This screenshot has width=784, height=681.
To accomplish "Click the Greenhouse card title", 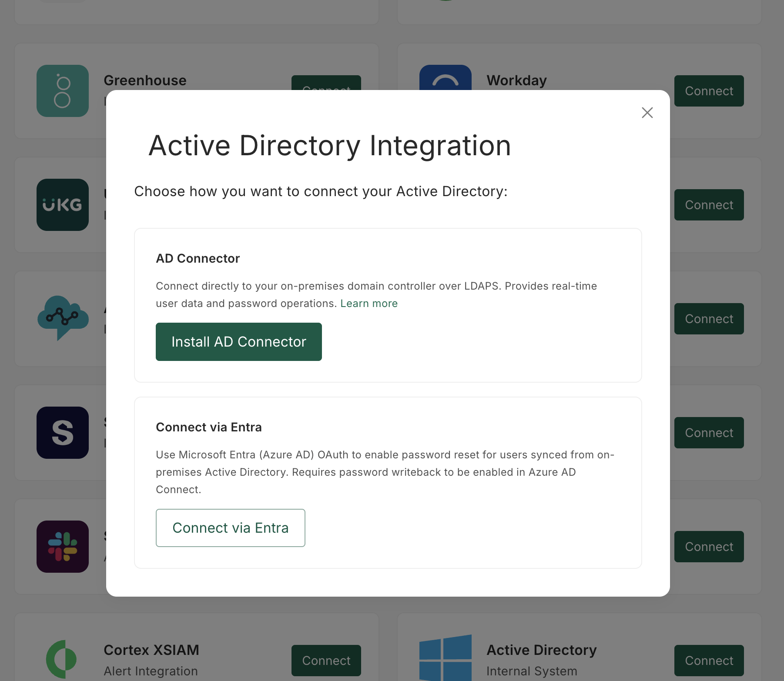I will pos(145,80).
